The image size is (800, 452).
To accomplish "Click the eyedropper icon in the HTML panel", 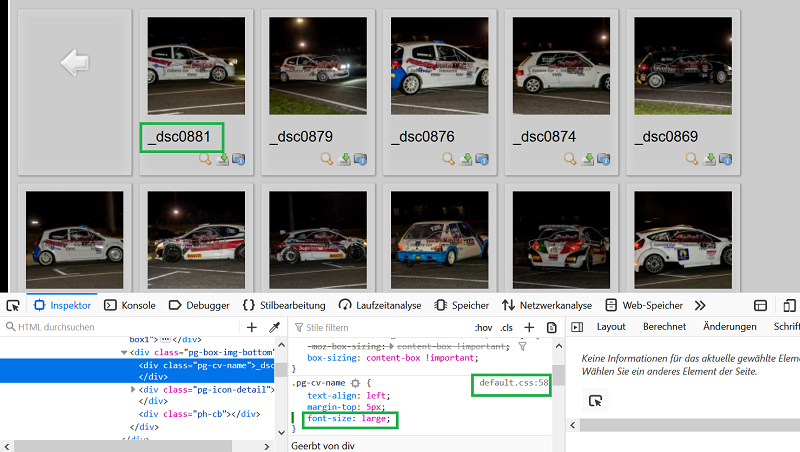I will (274, 327).
